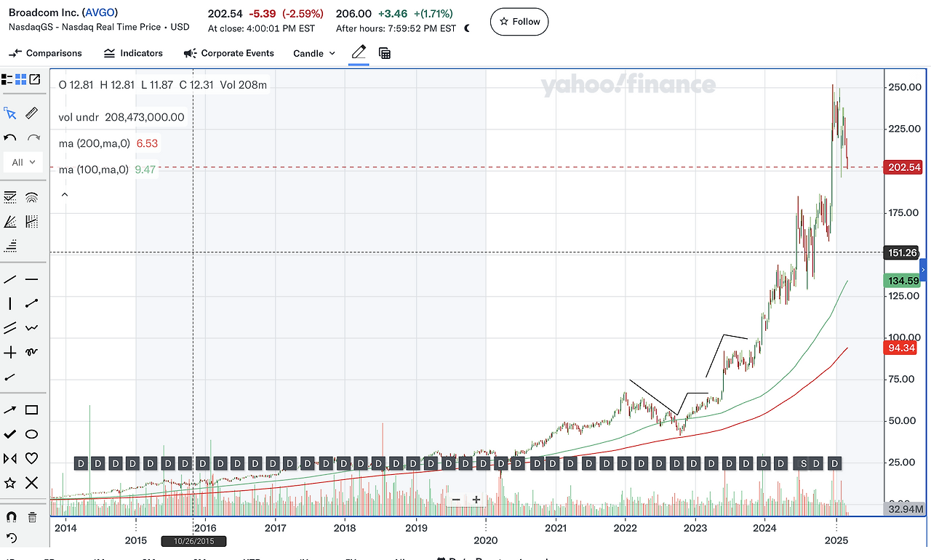Select the ray line tool
This screenshot has width=931, height=560.
tap(10, 377)
